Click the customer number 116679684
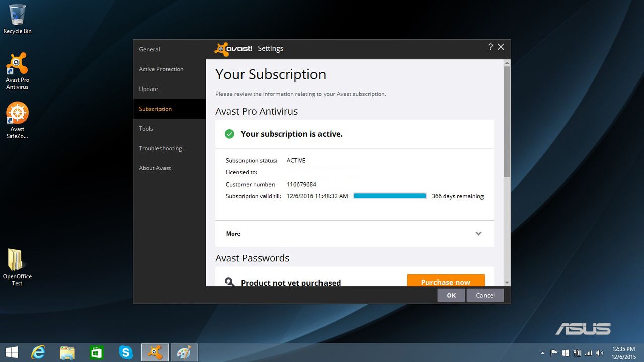Viewport: 644px width, 362px height. 301,184
